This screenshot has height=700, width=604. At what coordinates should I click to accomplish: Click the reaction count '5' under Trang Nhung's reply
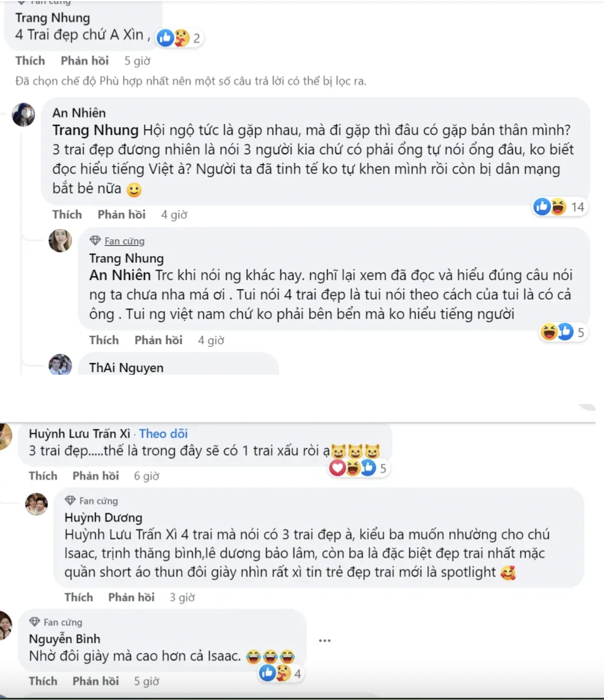(580, 332)
